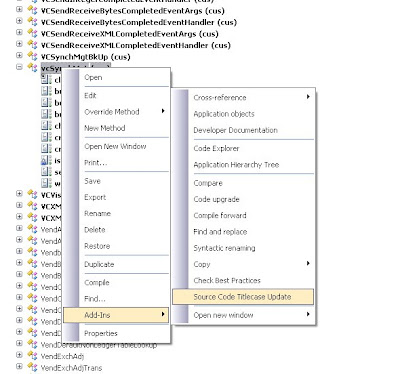400x374 pixels.
Task: Expand the VCSendReceiveXMLCompletedEventHandler node
Action: [x=19, y=44]
